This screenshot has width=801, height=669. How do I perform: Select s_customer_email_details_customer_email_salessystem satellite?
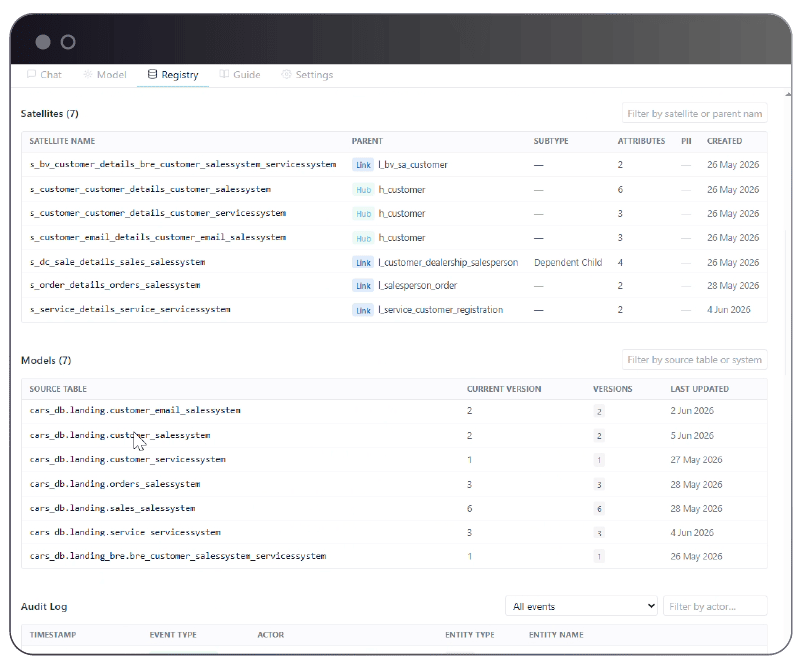coord(158,237)
